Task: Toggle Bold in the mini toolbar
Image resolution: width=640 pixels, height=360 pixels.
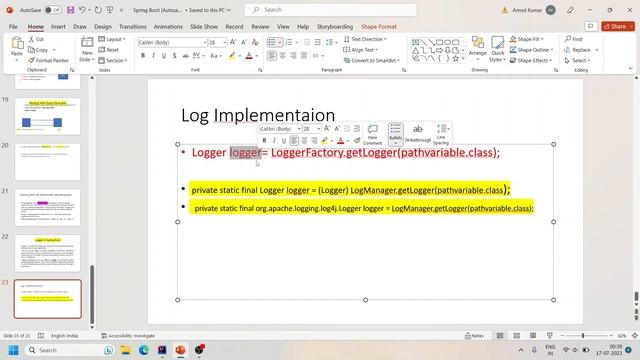Action: pos(264,140)
